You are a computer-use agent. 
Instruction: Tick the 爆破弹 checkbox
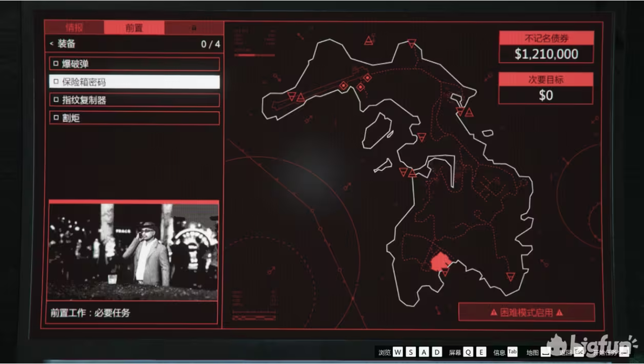[56, 64]
